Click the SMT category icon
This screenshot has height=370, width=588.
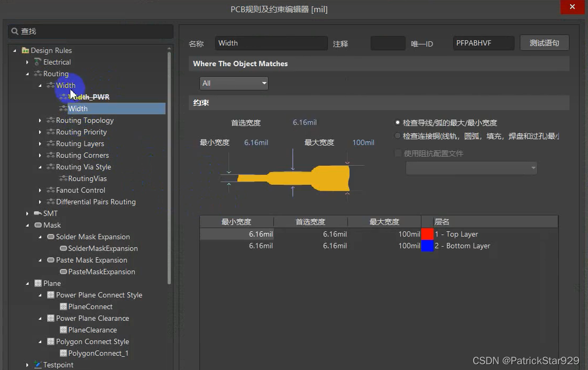pos(38,213)
